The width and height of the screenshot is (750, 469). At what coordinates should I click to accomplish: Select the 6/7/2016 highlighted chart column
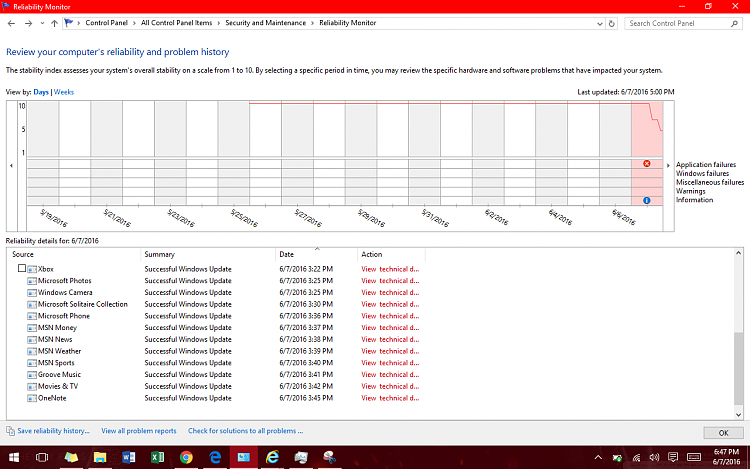tap(647, 153)
